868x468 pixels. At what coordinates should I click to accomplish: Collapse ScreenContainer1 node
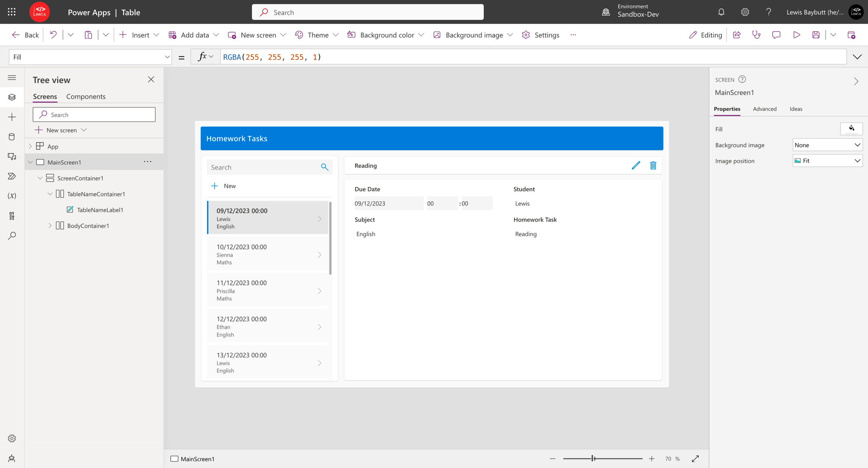40,178
